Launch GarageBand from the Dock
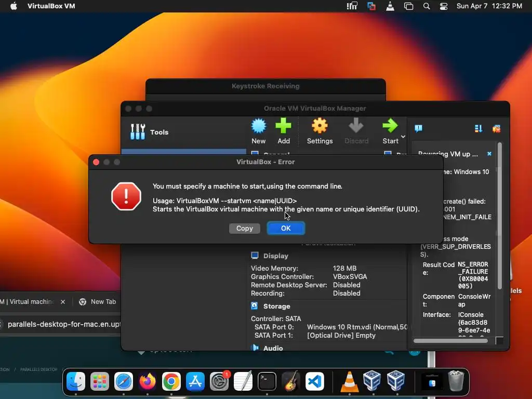This screenshot has height=399, width=532. (x=291, y=381)
